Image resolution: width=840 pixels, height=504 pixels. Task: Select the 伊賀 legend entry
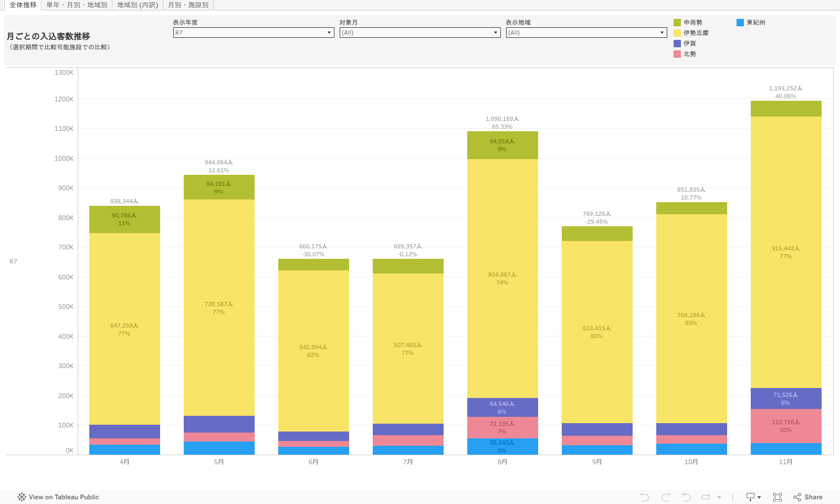point(689,44)
